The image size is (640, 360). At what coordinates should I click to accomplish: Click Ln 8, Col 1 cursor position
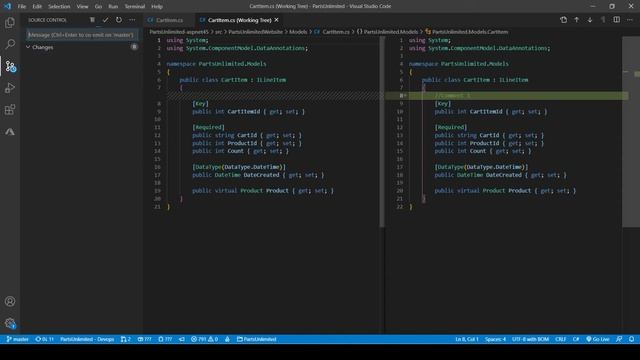(x=467, y=339)
